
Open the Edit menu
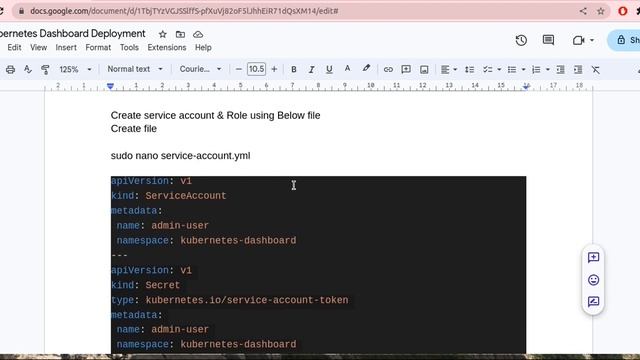pyautogui.click(x=14, y=47)
